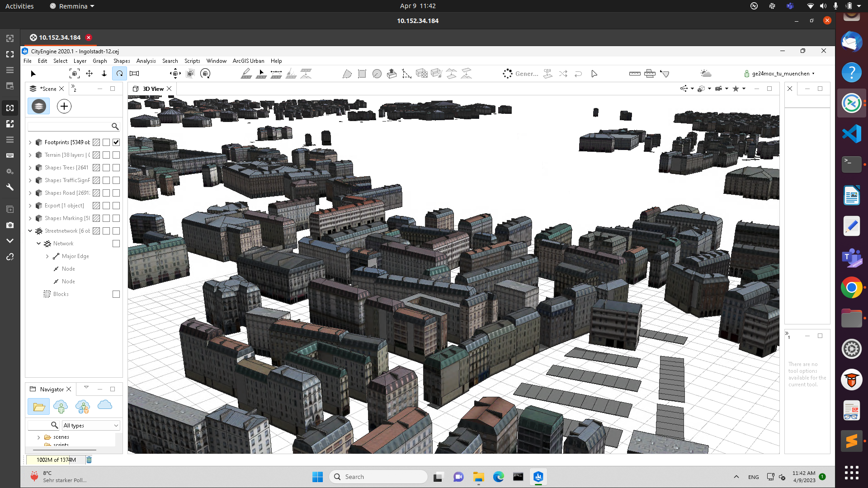This screenshot has height=488, width=868.
Task: Open the ArcGIS Urban menu
Action: (x=248, y=61)
